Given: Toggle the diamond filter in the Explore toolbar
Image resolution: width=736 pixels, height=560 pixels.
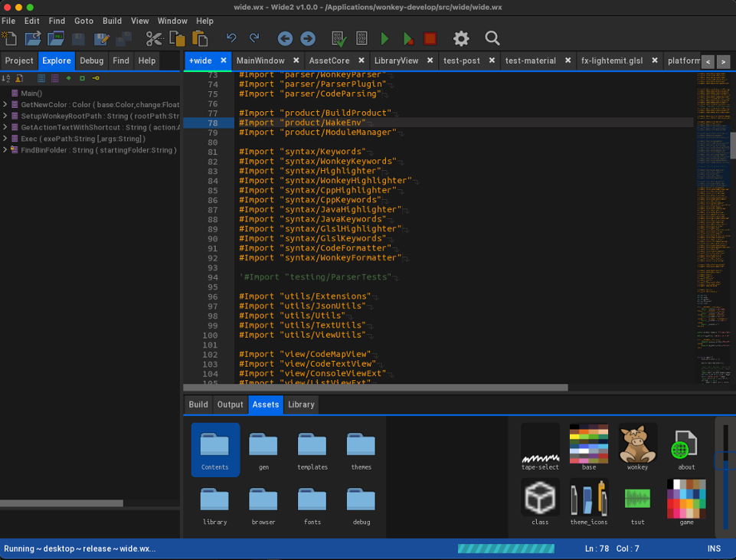Looking at the screenshot, I should 68,78.
